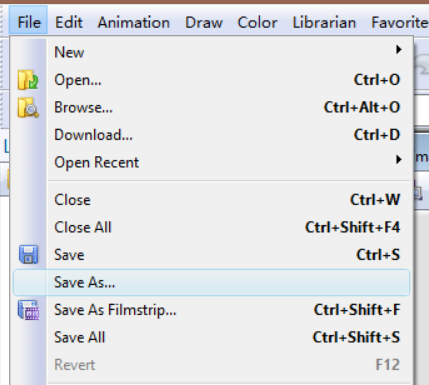The image size is (429, 385).
Task: Open the Animation menu
Action: 134,22
